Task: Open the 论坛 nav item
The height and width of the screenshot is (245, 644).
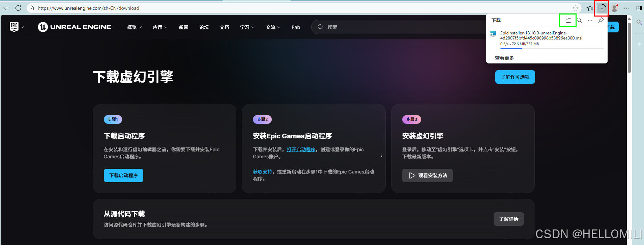Action: coord(204,27)
